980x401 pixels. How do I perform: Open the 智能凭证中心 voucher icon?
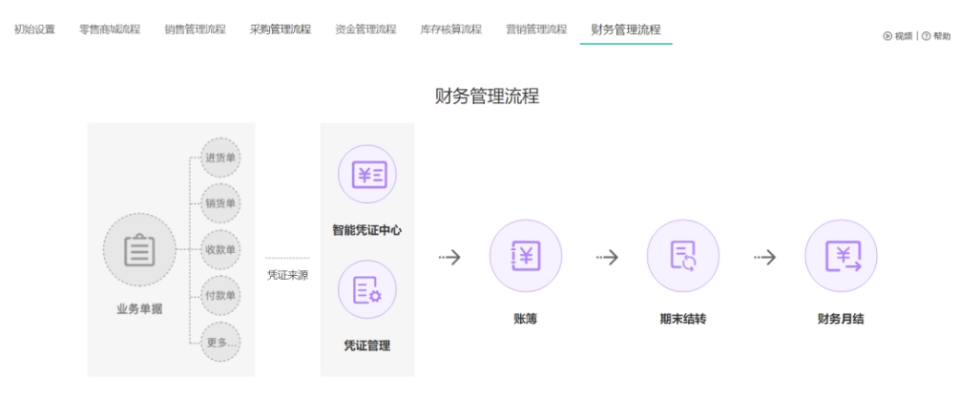click(x=367, y=174)
